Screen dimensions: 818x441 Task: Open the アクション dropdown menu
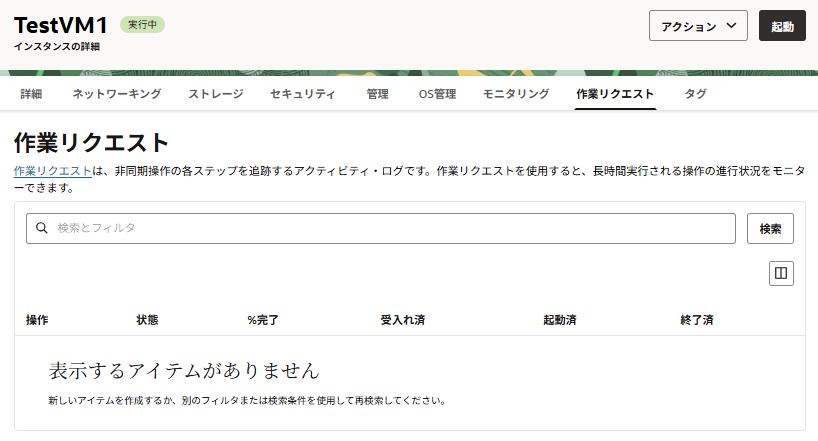[698, 27]
